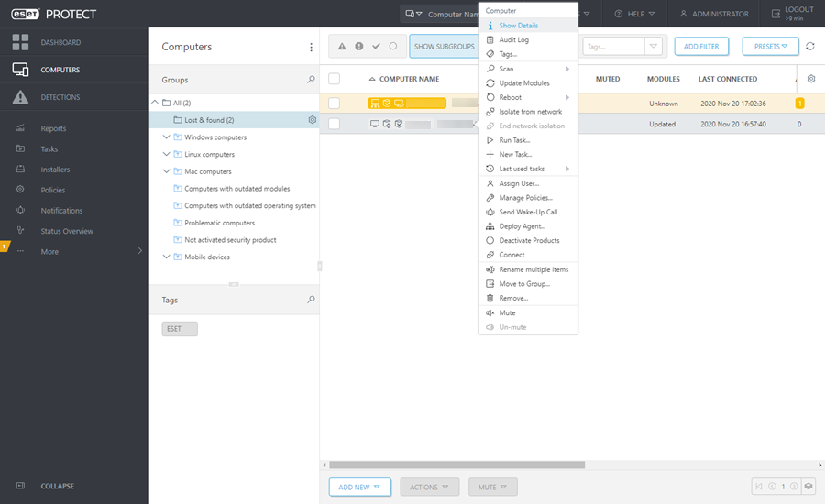Click the Tags filter input field
825x504 pixels.
click(613, 47)
